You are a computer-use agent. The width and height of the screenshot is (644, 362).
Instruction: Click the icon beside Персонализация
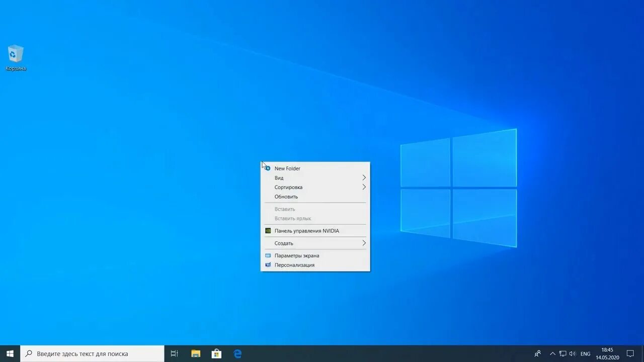(268, 265)
